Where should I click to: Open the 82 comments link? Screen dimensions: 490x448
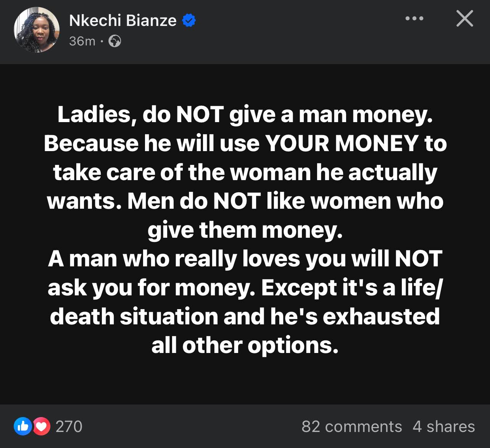click(x=351, y=426)
